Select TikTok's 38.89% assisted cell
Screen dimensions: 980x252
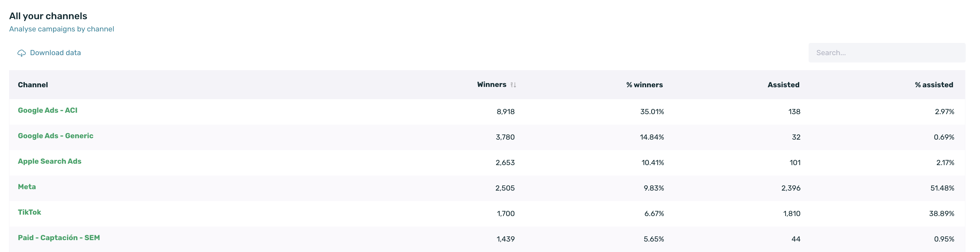click(942, 214)
